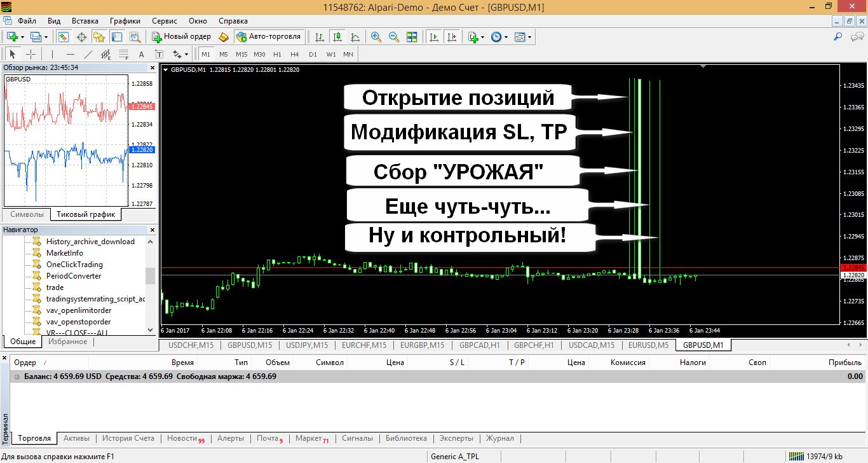Close the Навигатор panel
The width and height of the screenshot is (868, 463).
pyautogui.click(x=153, y=230)
